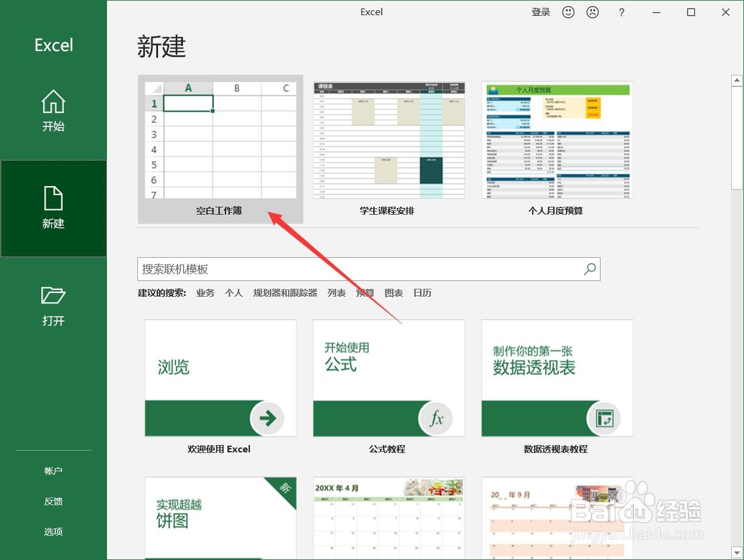Open the 反馈 feedback page
This screenshot has height=560, width=744.
coord(53,501)
